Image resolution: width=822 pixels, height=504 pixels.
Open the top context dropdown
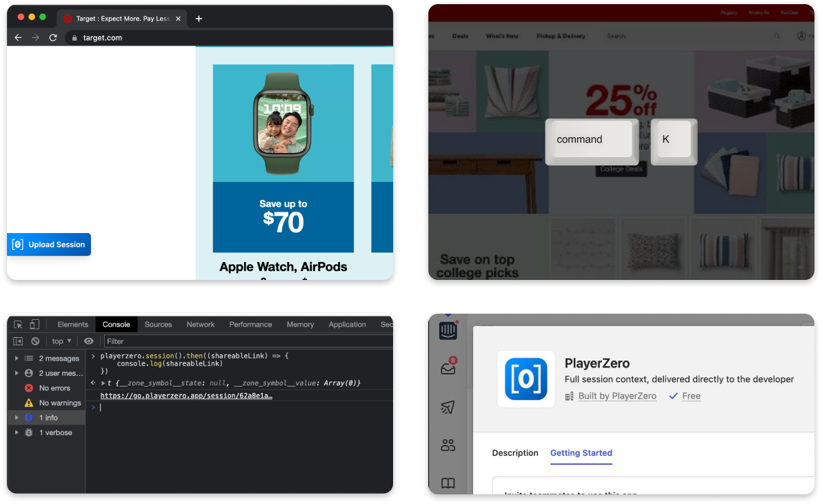point(61,341)
